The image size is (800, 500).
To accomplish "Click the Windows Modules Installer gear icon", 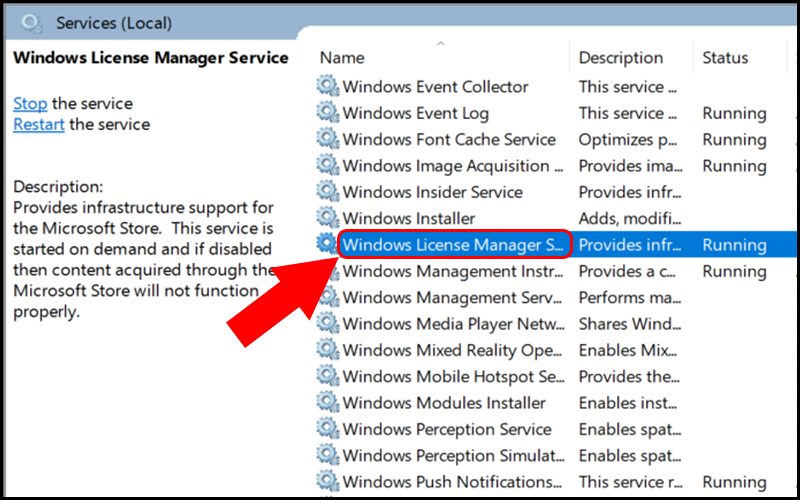I will [x=328, y=403].
